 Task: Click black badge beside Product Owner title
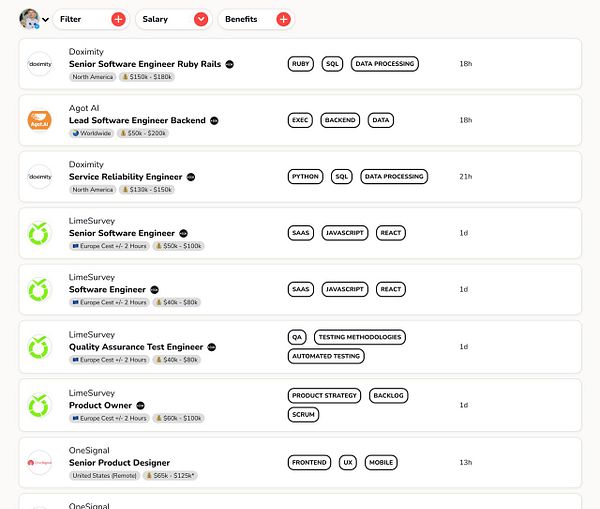pos(140,406)
